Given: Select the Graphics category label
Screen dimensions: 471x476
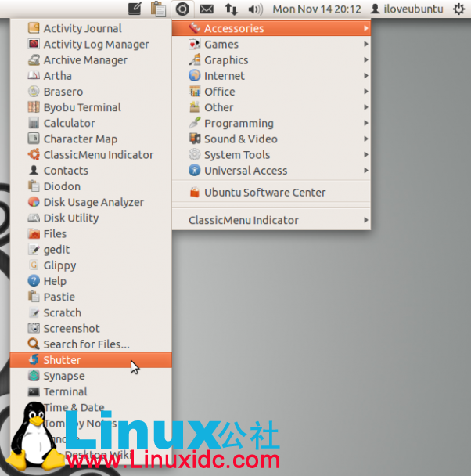Looking at the screenshot, I should pyautogui.click(x=226, y=60).
